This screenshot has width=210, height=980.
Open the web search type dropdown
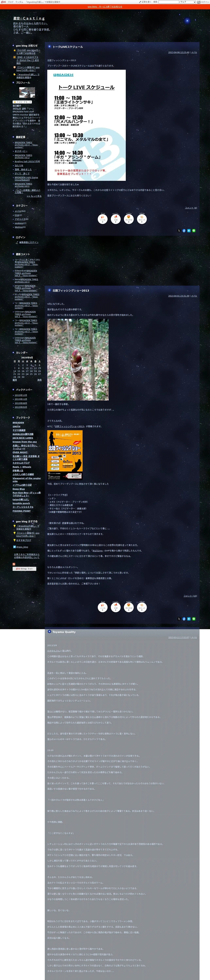[188, 2]
